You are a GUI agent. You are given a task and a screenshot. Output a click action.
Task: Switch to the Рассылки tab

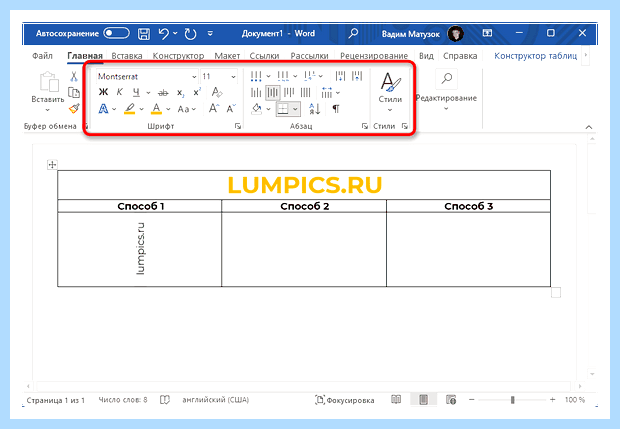coord(309,56)
